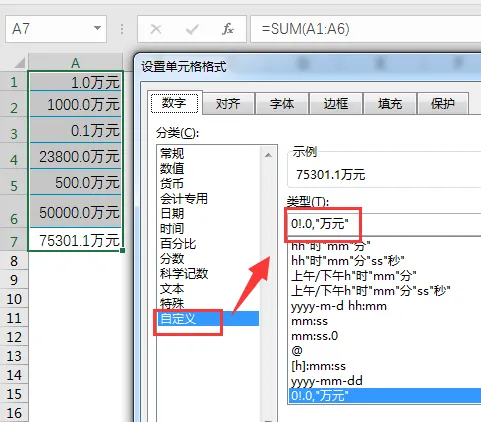Select row 7 header
The image size is (481, 422).
point(13,241)
